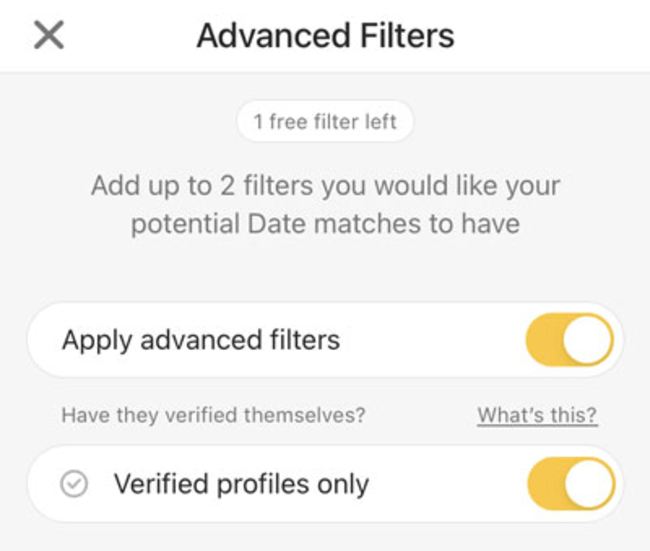Tap the "1 free filter left" badge
Viewport: 650px width, 551px height.
325,122
